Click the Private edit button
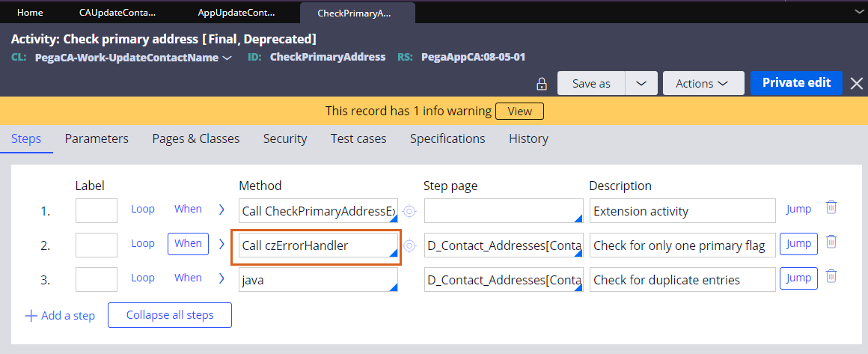This screenshot has width=868, height=354. [x=796, y=83]
